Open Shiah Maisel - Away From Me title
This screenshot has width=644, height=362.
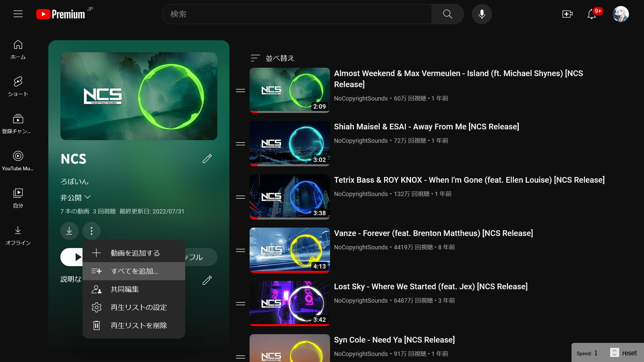point(427,127)
